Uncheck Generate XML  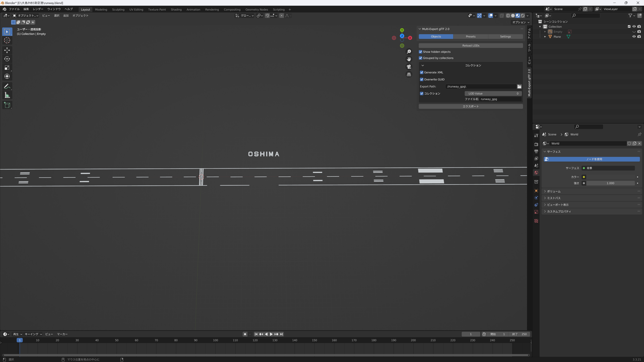pyautogui.click(x=422, y=72)
